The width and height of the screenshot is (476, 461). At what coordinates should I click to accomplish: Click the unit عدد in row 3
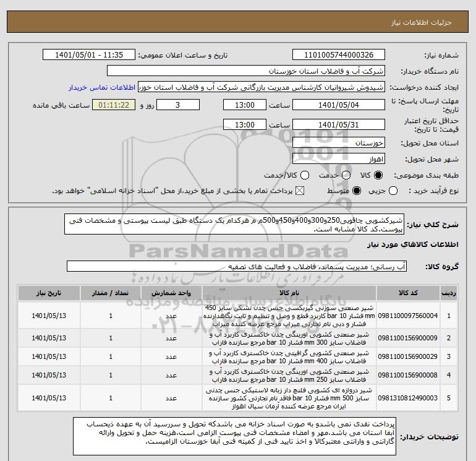click(x=171, y=357)
